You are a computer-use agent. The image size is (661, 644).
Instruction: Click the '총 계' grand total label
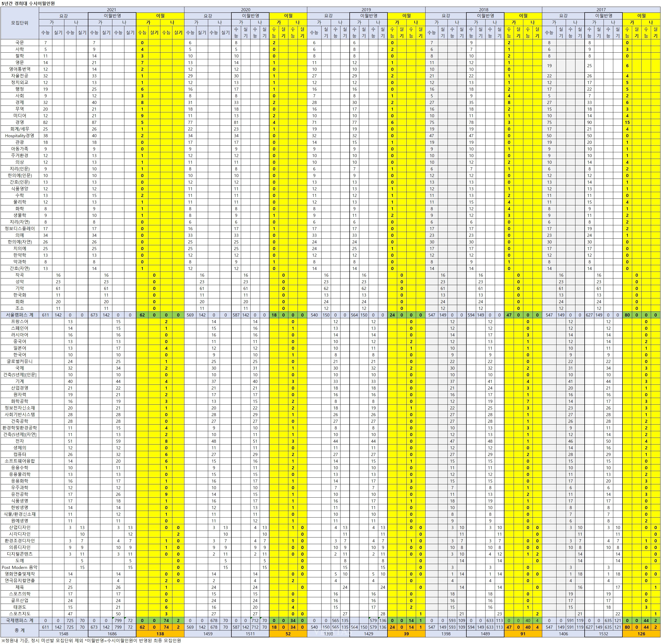click(20, 630)
